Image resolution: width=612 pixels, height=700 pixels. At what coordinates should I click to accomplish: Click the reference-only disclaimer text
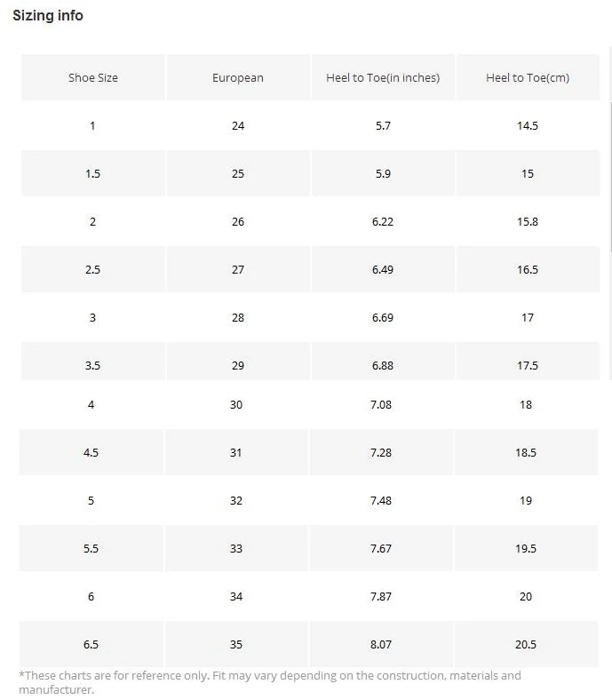pyautogui.click(x=270, y=682)
